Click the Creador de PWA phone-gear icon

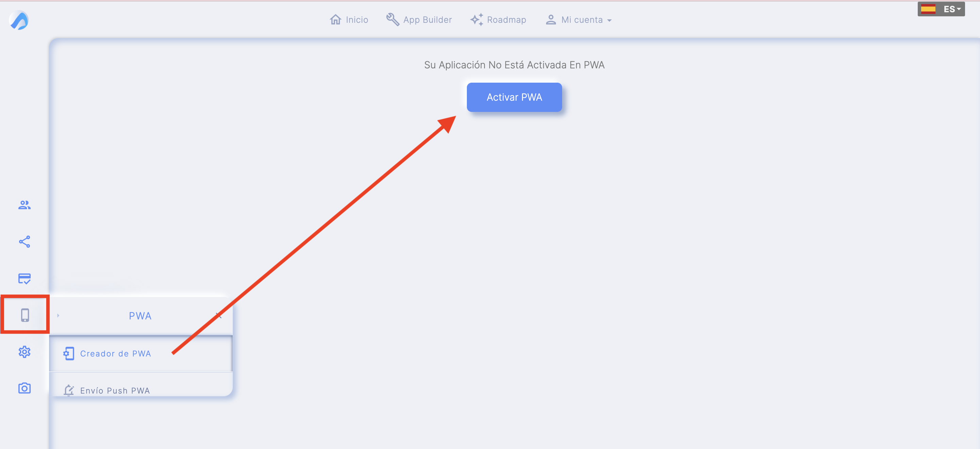point(68,353)
